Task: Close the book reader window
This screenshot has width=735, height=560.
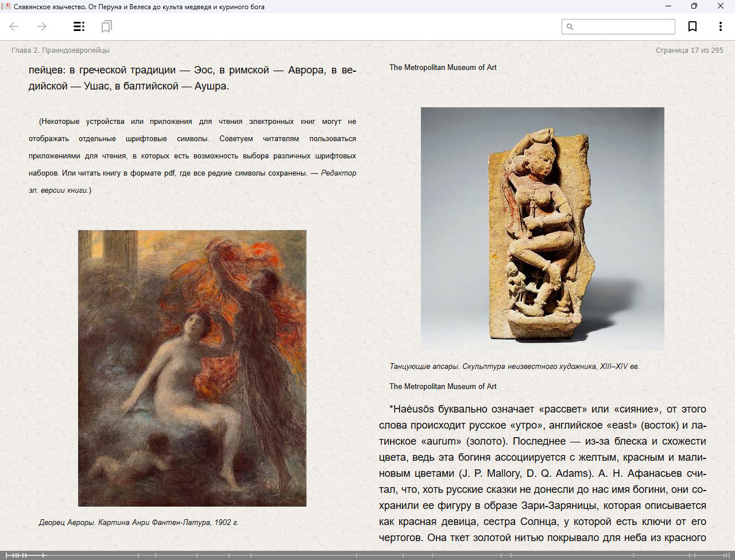Action: pyautogui.click(x=721, y=6)
